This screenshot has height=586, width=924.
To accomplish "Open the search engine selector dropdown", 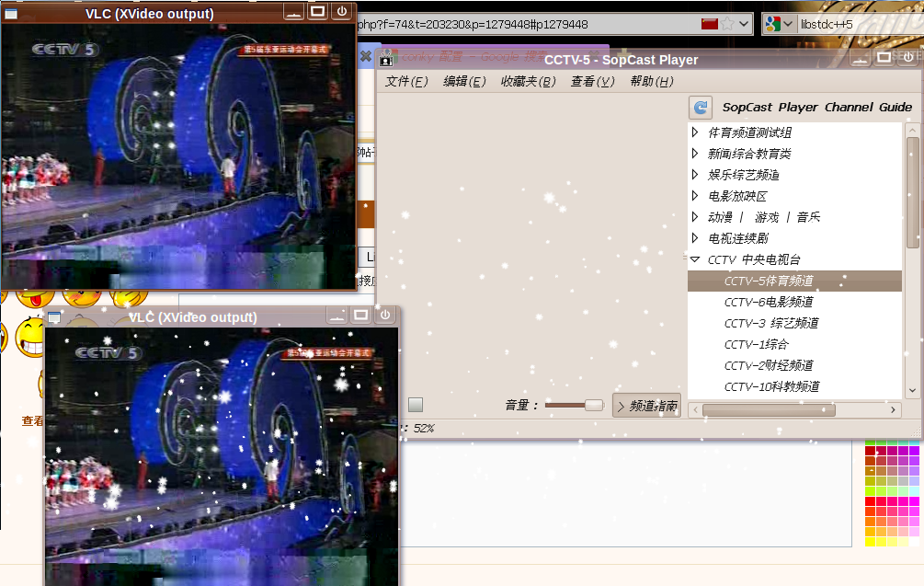I will point(788,24).
